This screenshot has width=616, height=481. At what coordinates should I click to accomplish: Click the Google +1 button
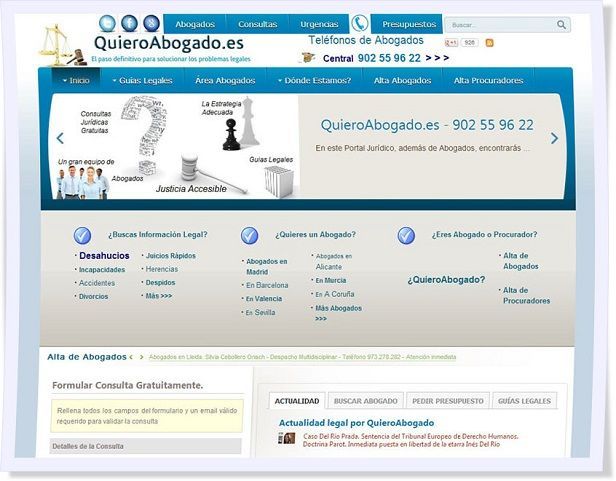coord(451,42)
